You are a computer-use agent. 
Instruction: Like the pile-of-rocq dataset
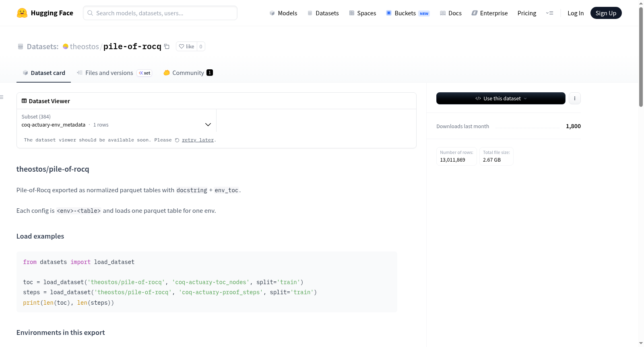coord(186,46)
